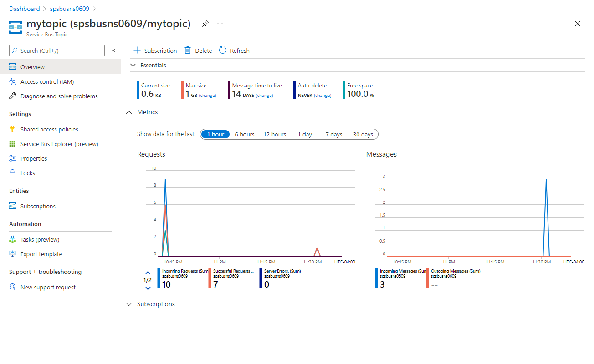The width and height of the screenshot is (594, 364).
Task: Collapse the Essentials section
Action: click(133, 65)
